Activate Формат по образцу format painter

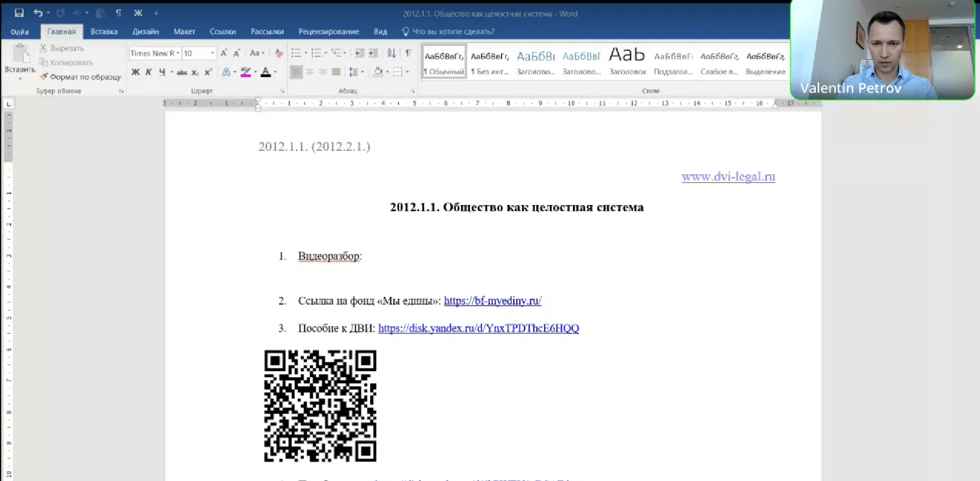(x=80, y=77)
